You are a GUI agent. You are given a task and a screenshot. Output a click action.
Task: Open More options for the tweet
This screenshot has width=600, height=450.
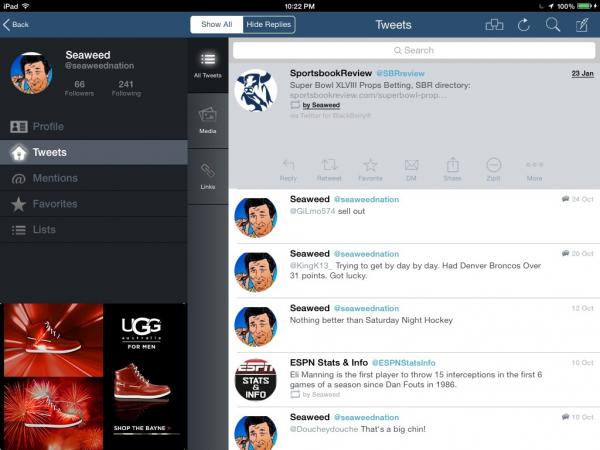tap(534, 168)
